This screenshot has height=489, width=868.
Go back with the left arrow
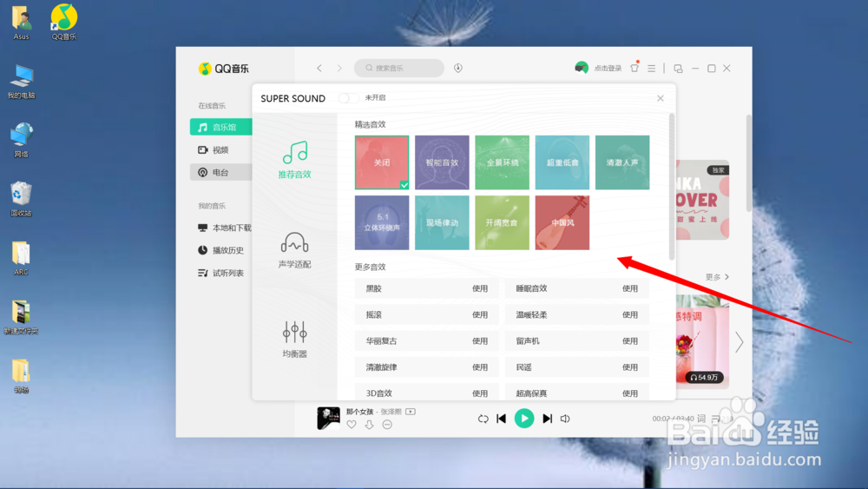coord(319,68)
